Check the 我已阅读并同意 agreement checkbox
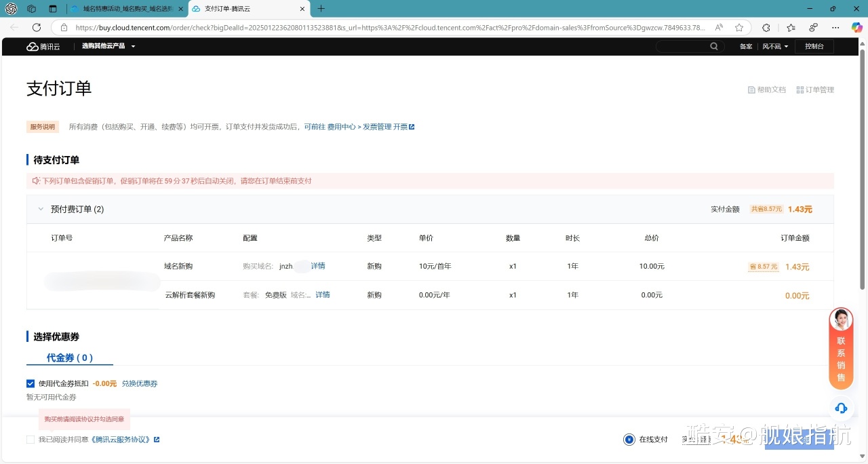Screen dimensions: 868x464 point(31,440)
